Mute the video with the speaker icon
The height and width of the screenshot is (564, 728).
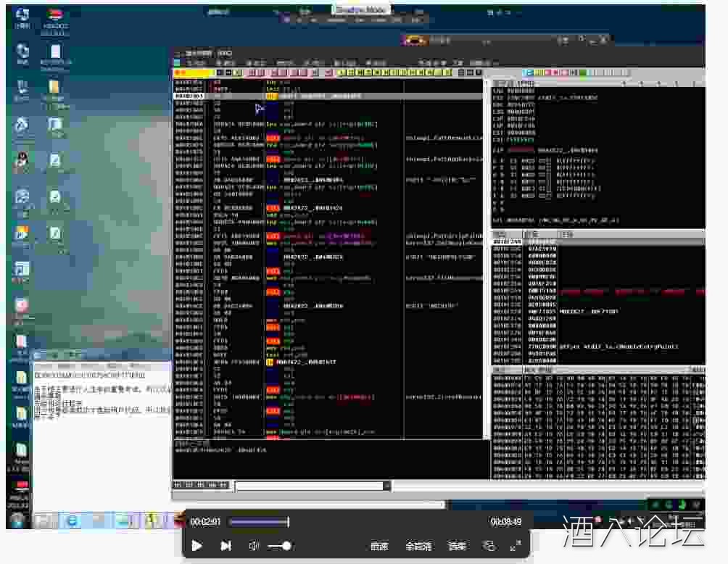[x=254, y=546]
